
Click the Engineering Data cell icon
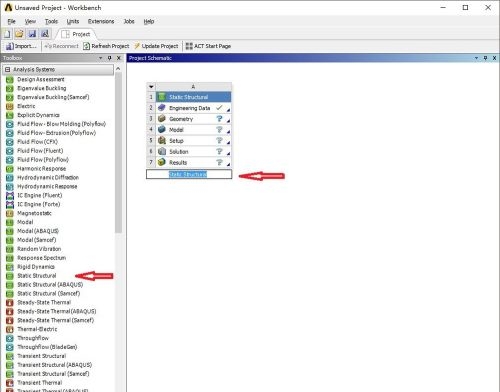tap(162, 108)
